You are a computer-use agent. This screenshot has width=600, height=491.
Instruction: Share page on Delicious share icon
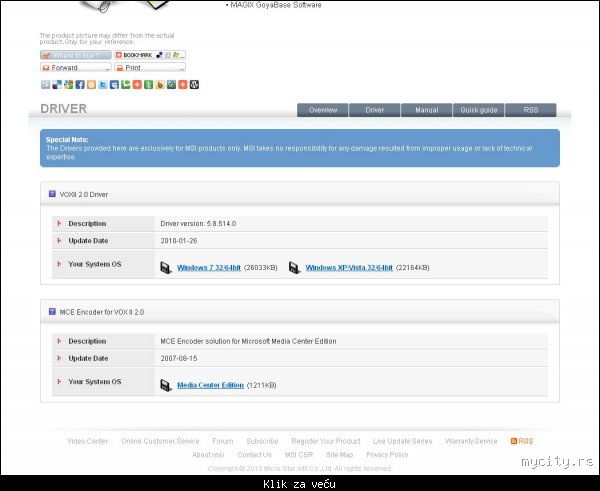(x=57, y=85)
